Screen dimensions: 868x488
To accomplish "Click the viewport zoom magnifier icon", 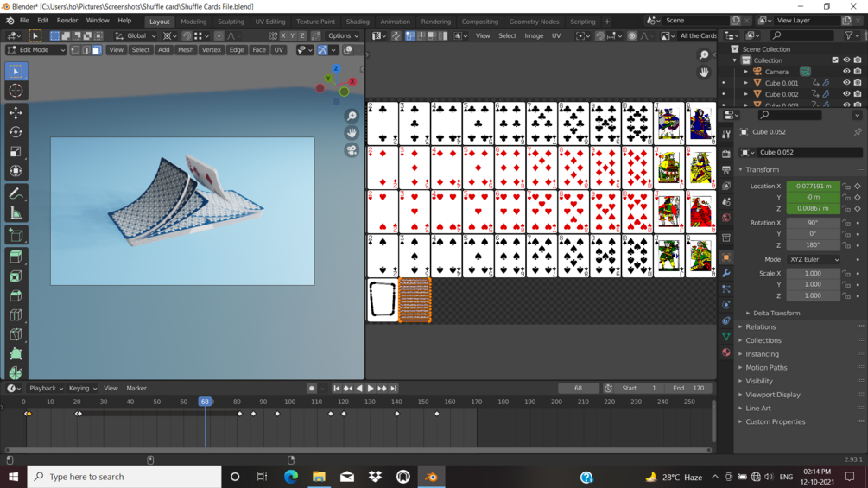I will pyautogui.click(x=352, y=116).
